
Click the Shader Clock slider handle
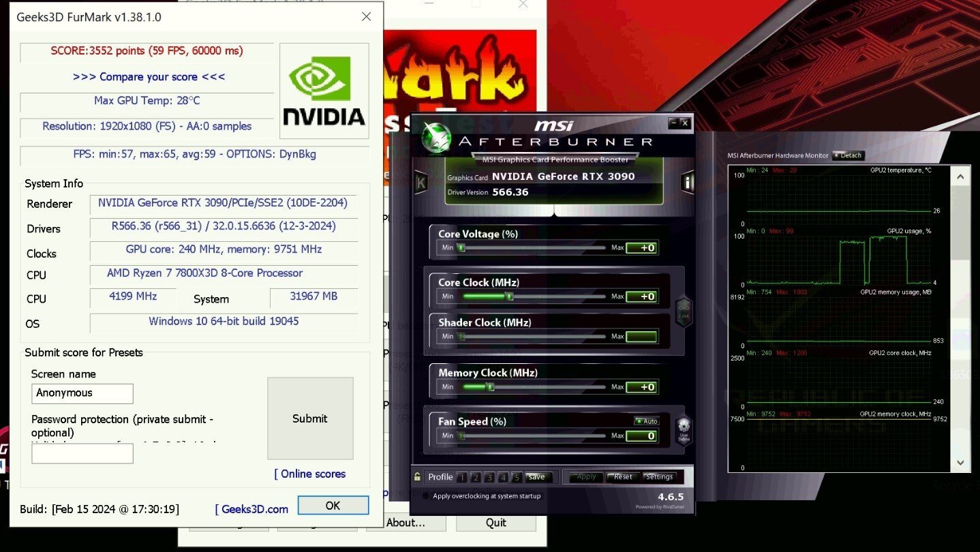(461, 337)
